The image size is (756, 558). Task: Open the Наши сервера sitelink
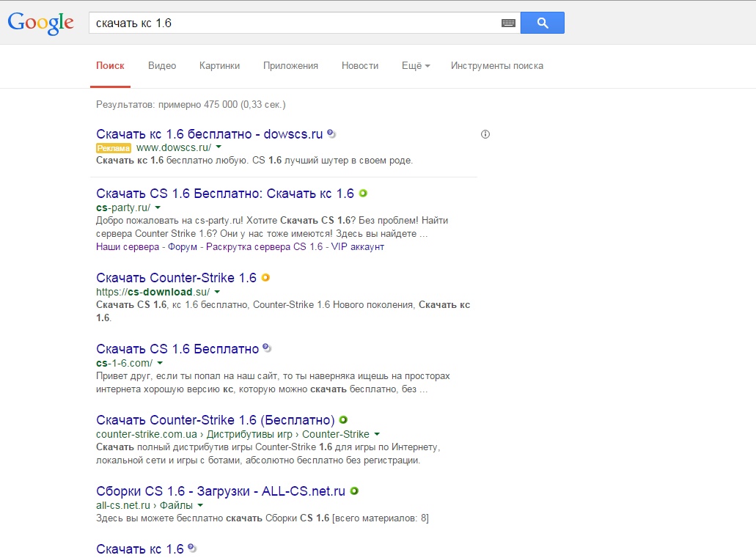point(128,246)
